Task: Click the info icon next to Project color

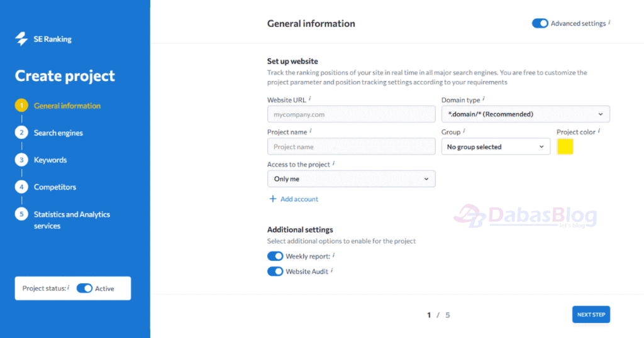Action: tap(599, 131)
